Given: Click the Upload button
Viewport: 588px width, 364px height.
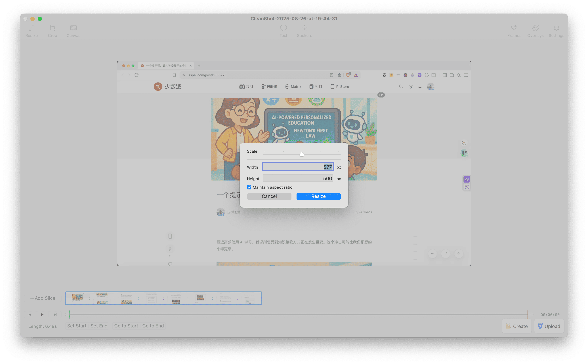Looking at the screenshot, I should click(549, 326).
